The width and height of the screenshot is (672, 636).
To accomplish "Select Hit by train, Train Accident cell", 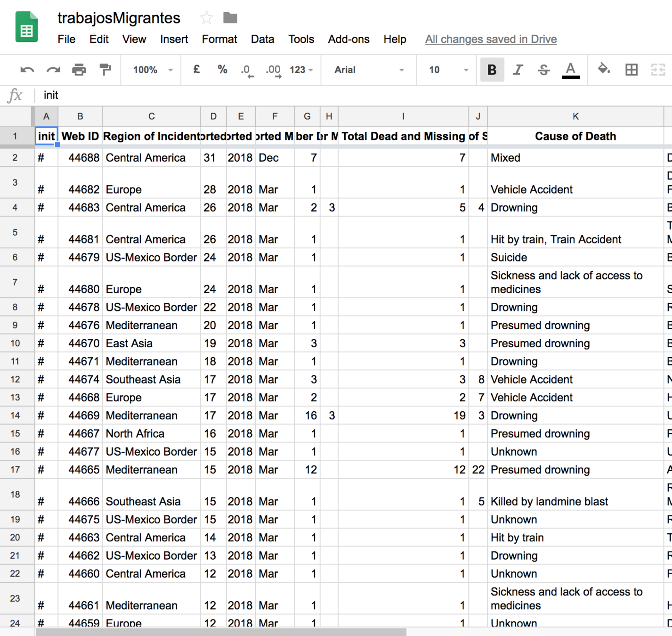I will (x=575, y=232).
